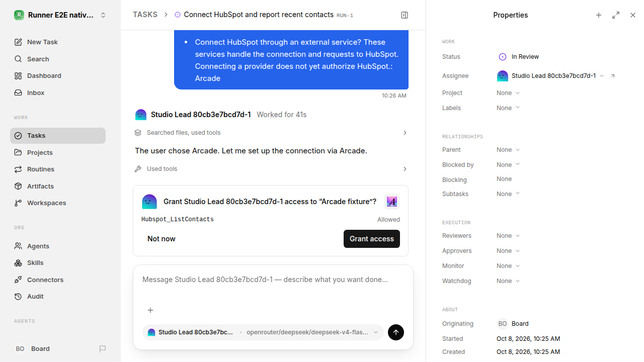
Task: Add a property with the plus icon
Action: tap(599, 15)
